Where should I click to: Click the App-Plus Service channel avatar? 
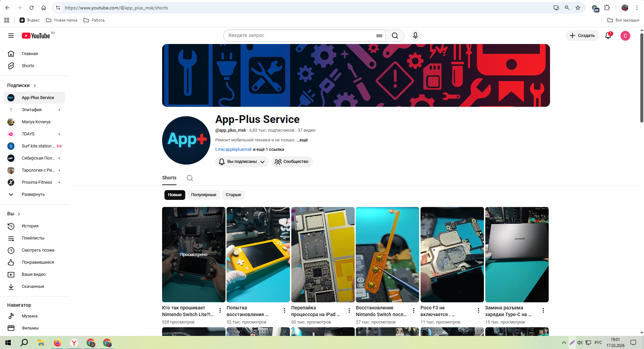click(x=186, y=140)
